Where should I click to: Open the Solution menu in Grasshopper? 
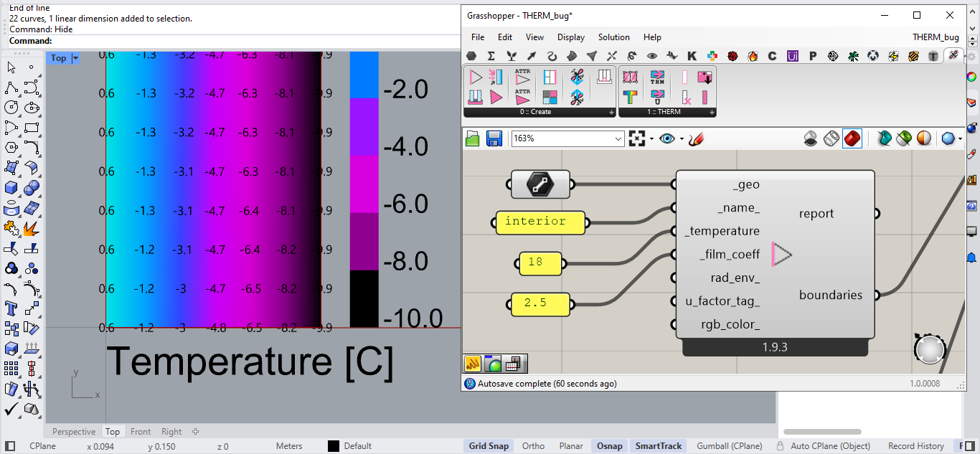[613, 37]
